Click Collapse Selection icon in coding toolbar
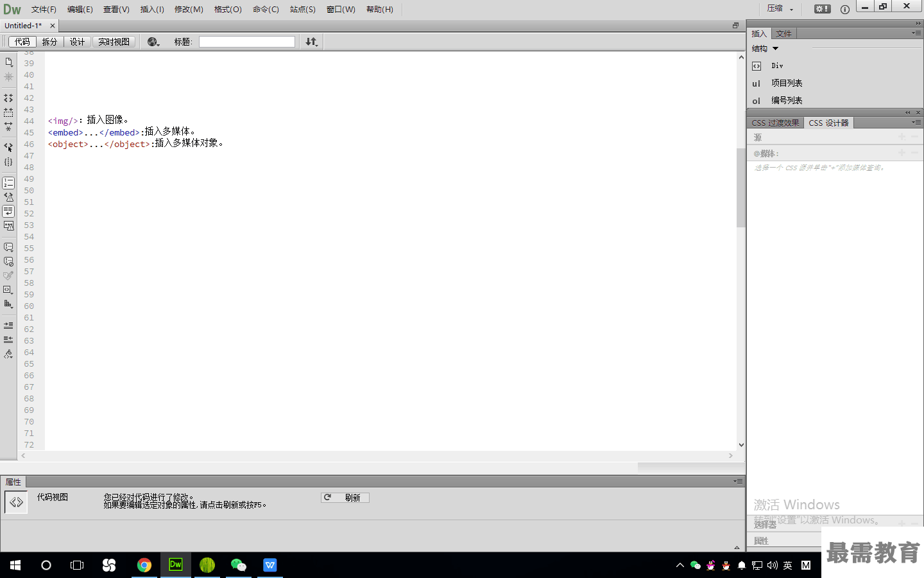The height and width of the screenshot is (578, 924). (8, 112)
